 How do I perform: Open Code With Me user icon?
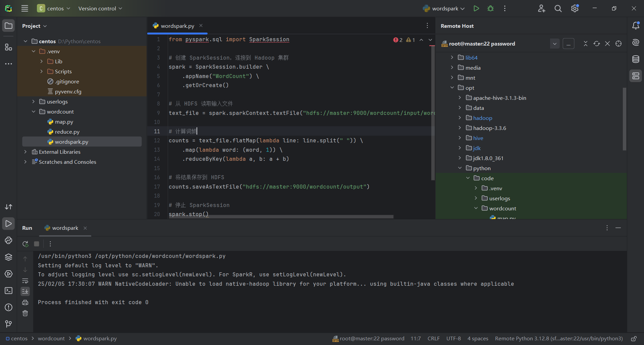pyautogui.click(x=541, y=8)
